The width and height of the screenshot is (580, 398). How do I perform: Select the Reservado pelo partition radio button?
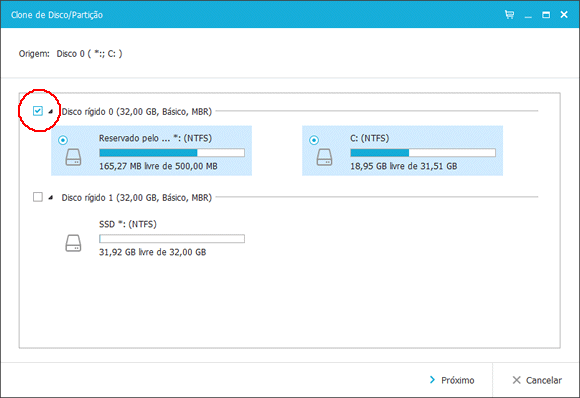[63, 140]
